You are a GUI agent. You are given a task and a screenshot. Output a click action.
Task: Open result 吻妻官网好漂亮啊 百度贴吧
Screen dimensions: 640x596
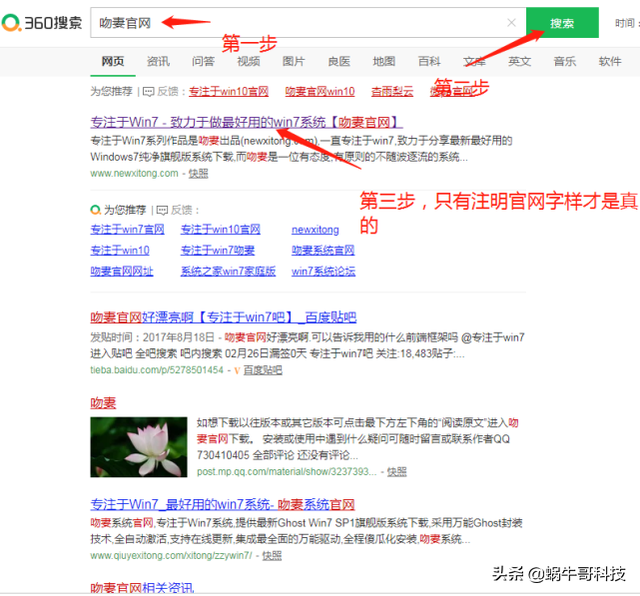(224, 317)
